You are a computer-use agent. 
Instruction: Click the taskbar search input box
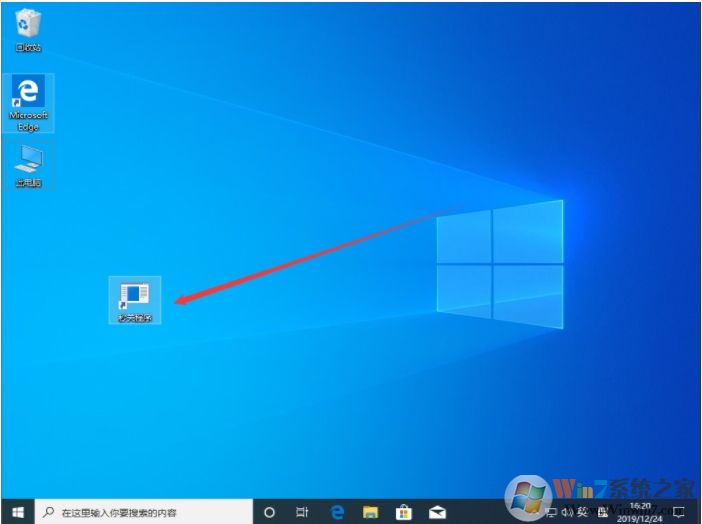click(144, 512)
